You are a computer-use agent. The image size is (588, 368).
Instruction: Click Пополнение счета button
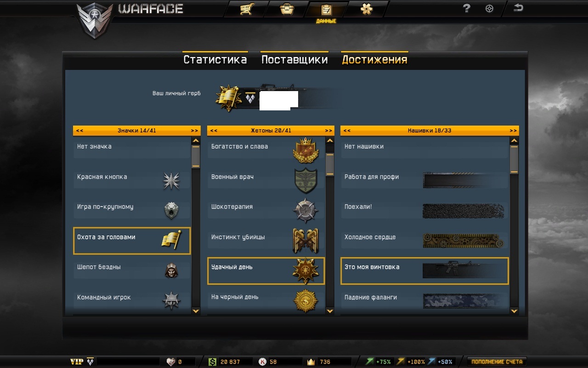pos(497,362)
